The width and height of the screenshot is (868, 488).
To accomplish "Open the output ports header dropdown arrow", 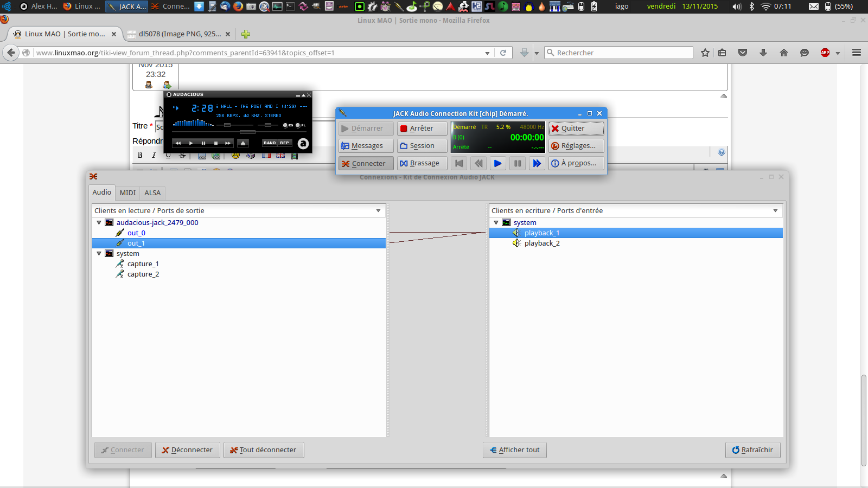I will [x=378, y=211].
